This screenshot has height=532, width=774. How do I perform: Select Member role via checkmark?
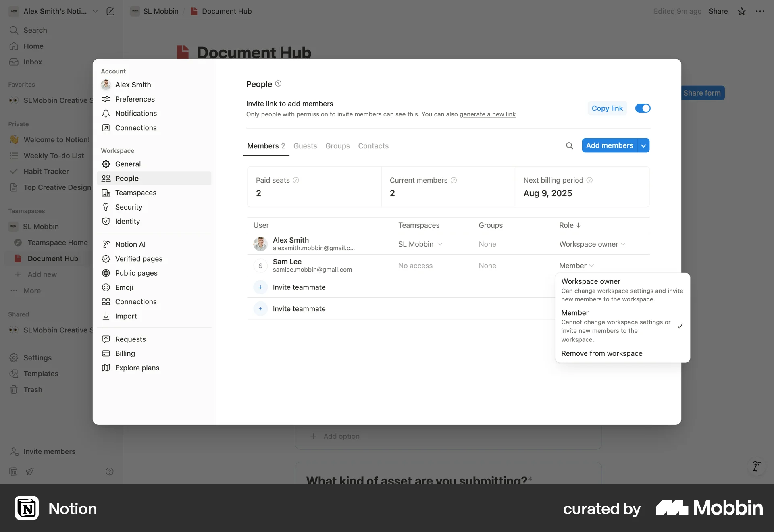680,326
